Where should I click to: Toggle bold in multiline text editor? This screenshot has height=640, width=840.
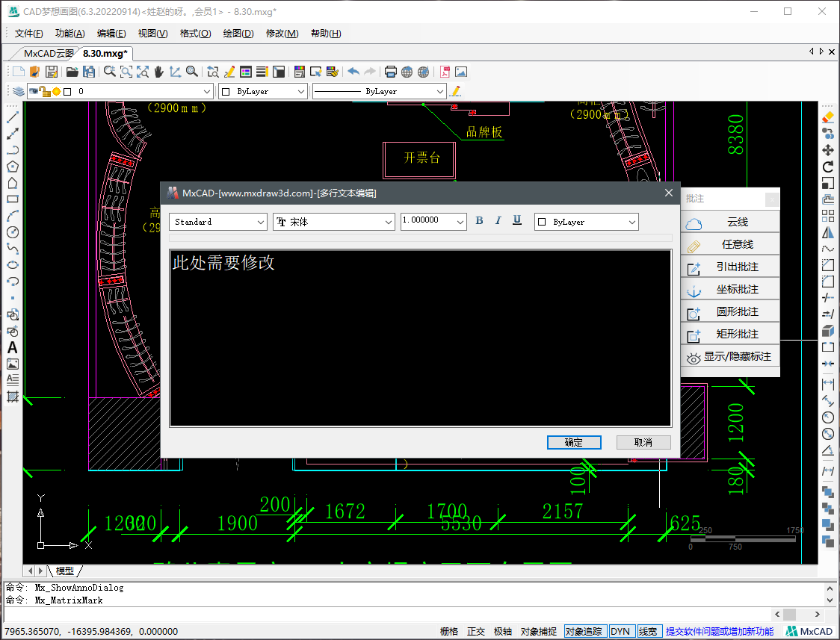[x=480, y=220]
